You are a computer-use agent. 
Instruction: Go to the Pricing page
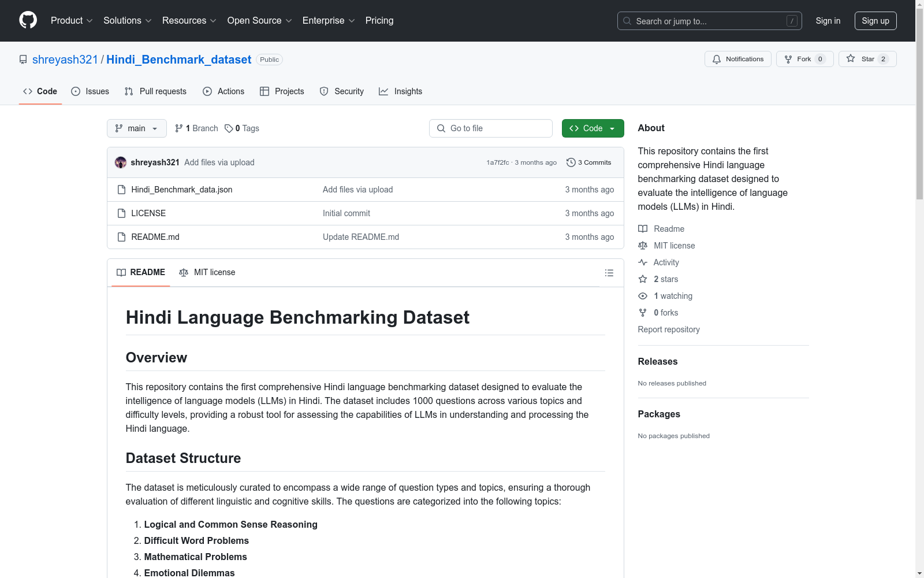pos(379,20)
